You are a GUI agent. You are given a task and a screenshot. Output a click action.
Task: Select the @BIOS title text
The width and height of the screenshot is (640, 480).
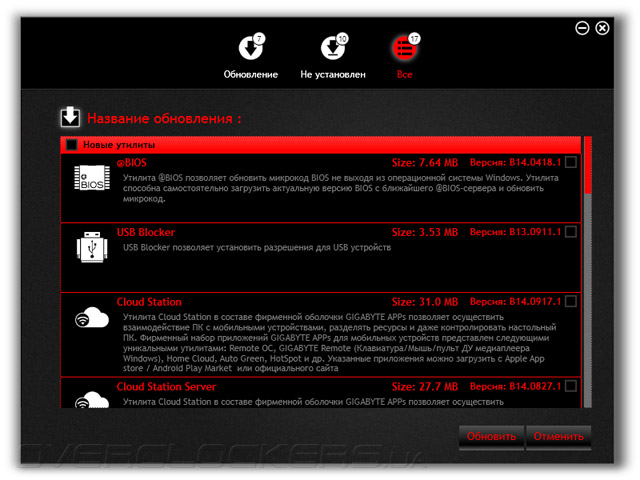(x=131, y=163)
